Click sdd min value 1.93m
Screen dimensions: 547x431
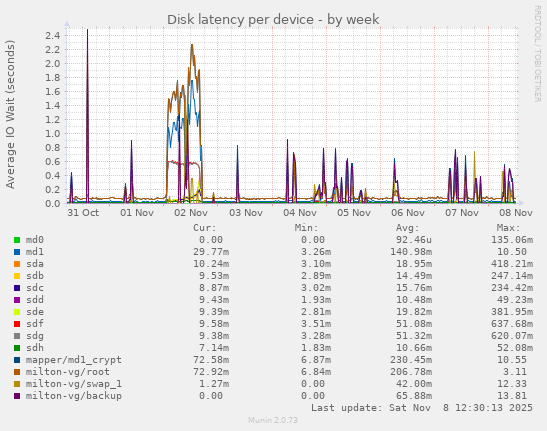coord(316,300)
